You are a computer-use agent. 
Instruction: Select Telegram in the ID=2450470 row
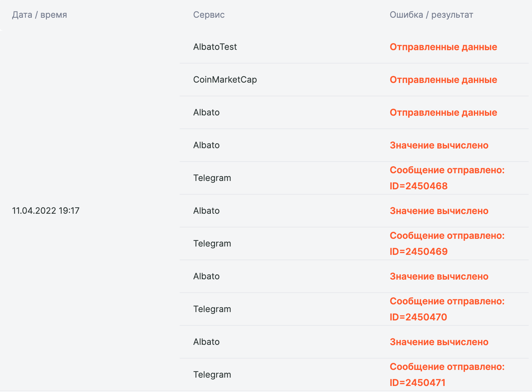(x=212, y=309)
